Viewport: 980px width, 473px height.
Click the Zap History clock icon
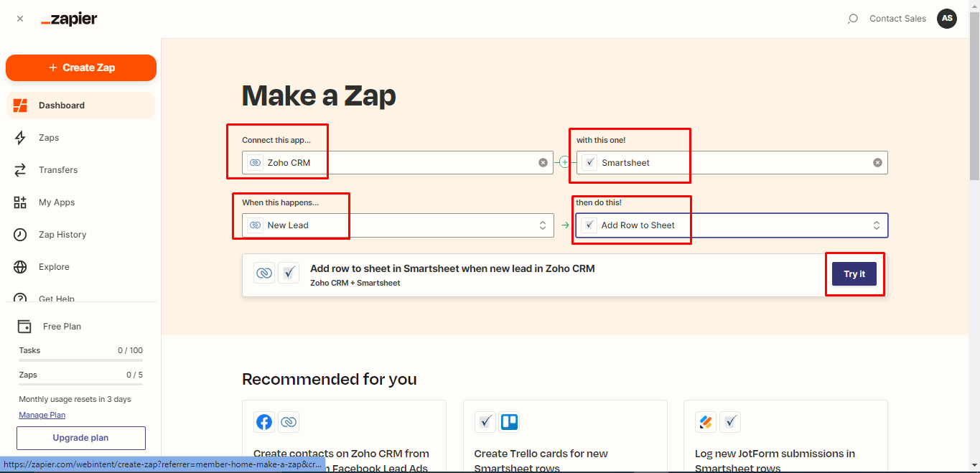pos(21,235)
